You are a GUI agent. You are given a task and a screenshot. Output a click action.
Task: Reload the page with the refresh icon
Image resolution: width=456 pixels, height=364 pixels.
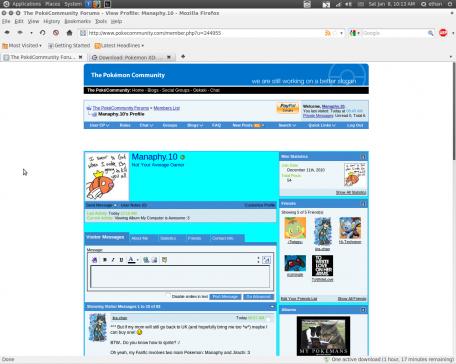42,33
